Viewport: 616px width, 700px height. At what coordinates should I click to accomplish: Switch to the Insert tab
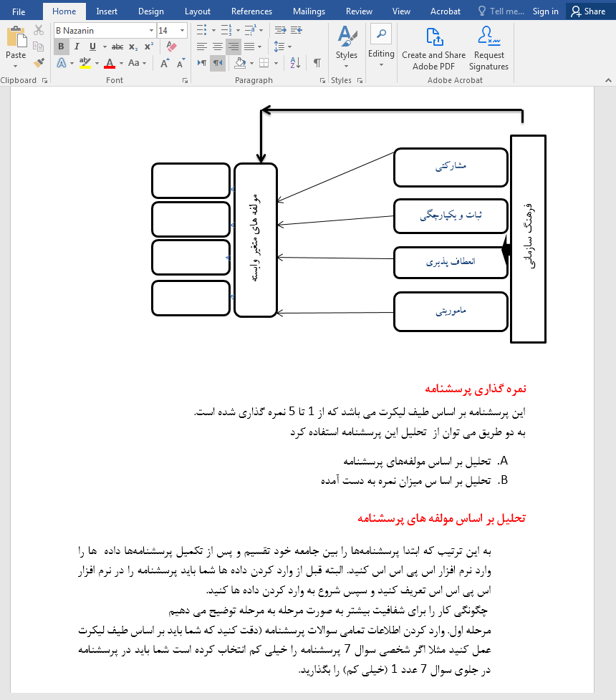tap(106, 11)
